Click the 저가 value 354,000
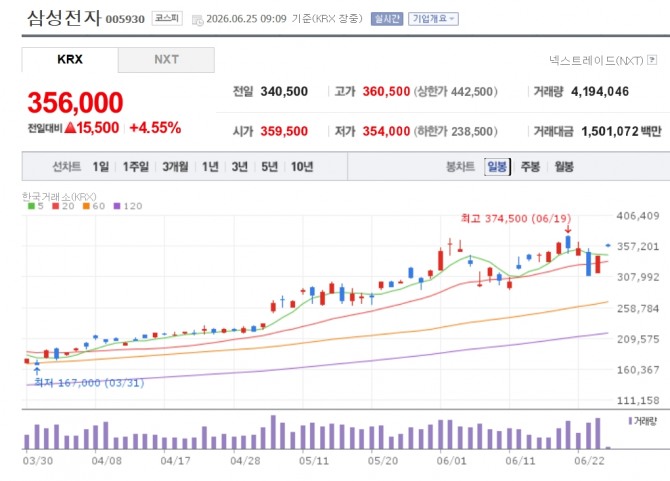Screen dimensions: 670x481 click(386, 131)
